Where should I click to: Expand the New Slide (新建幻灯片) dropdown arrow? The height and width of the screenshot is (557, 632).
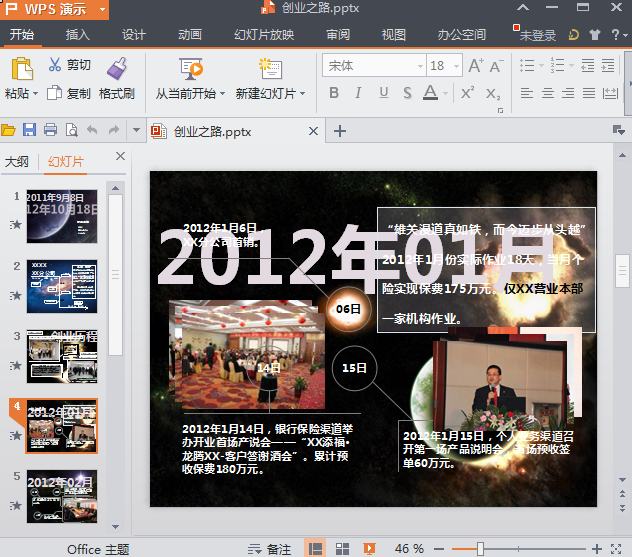point(304,94)
